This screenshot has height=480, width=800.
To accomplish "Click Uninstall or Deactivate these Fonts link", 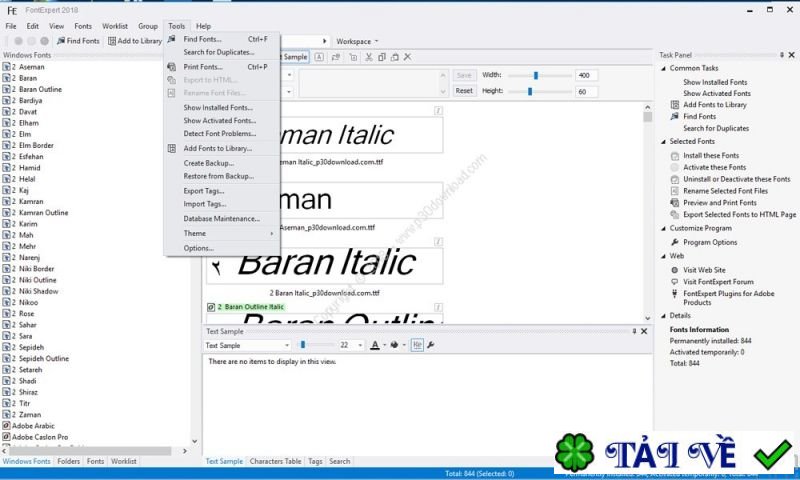I will click(x=736, y=179).
